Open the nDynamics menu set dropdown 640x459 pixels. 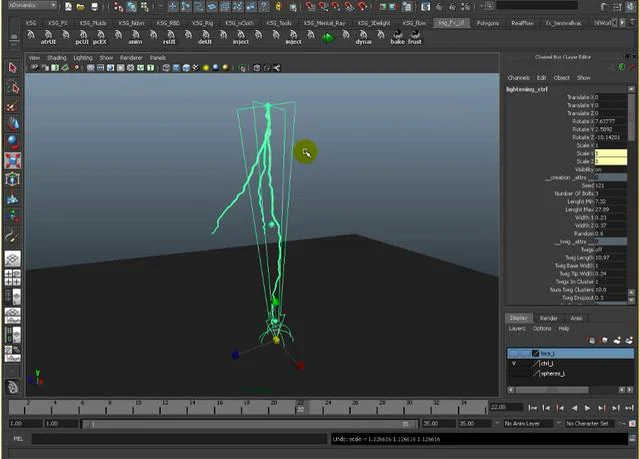tap(33, 5)
